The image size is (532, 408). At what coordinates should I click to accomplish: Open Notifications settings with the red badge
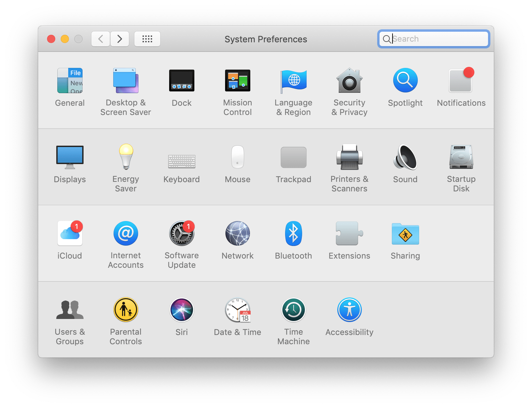coord(461,81)
